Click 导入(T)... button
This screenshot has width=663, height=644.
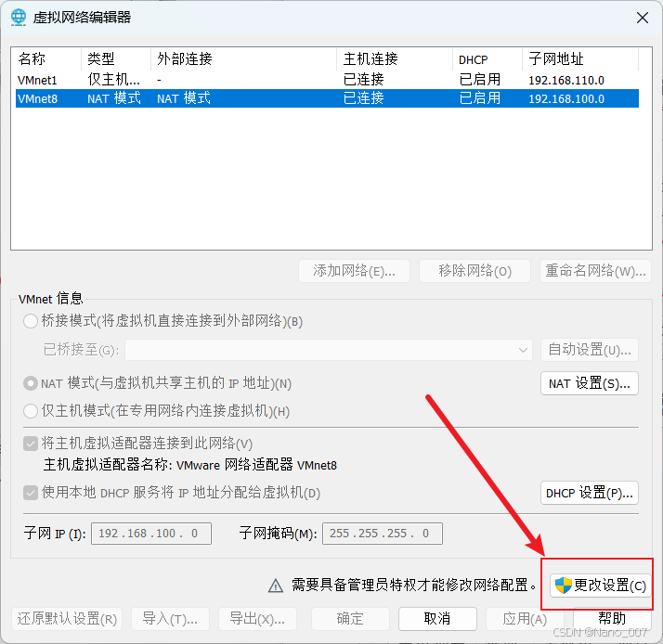pos(170,619)
